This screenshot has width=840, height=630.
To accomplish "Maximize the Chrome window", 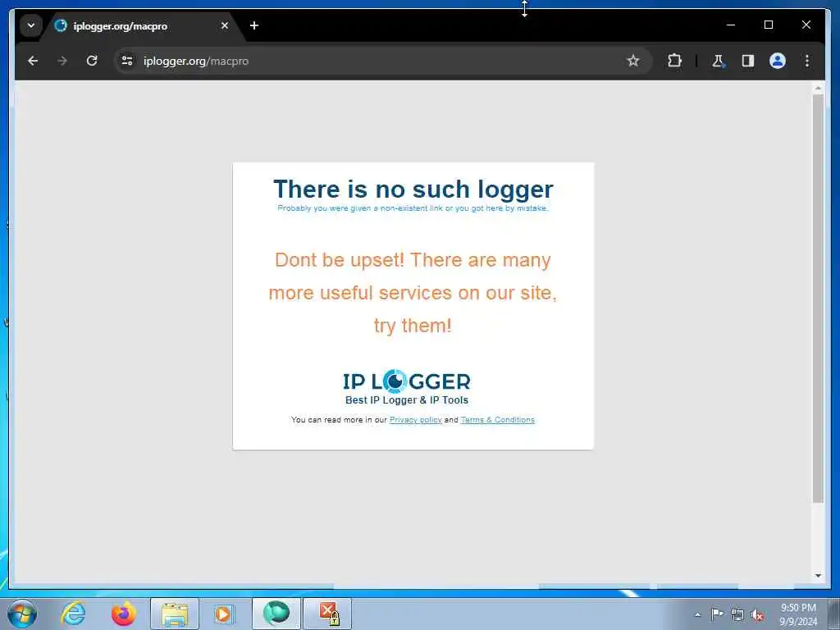I will (768, 25).
